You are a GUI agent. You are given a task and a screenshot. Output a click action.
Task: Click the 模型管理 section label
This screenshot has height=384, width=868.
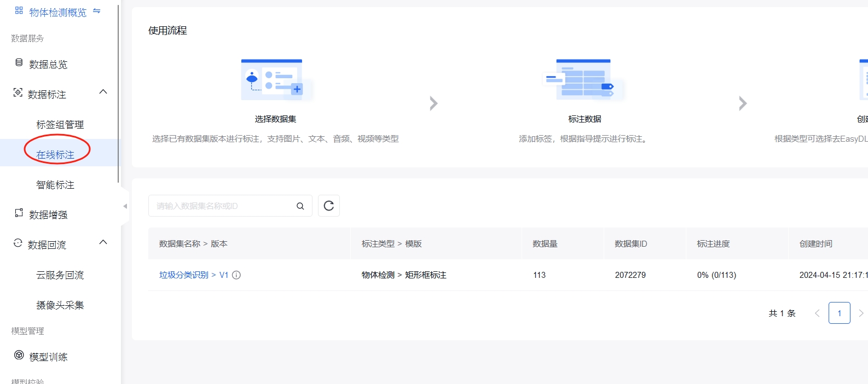(x=27, y=331)
